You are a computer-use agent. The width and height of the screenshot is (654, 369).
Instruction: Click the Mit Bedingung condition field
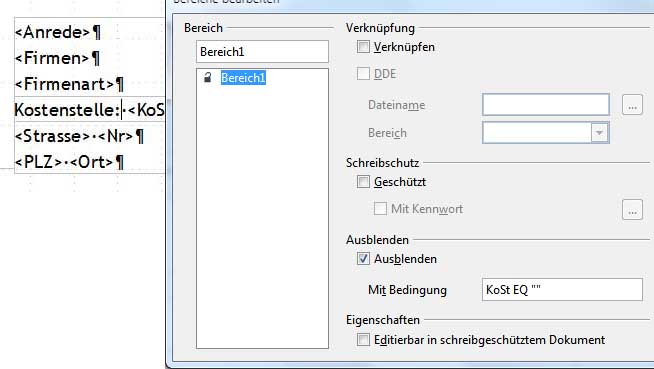562,289
